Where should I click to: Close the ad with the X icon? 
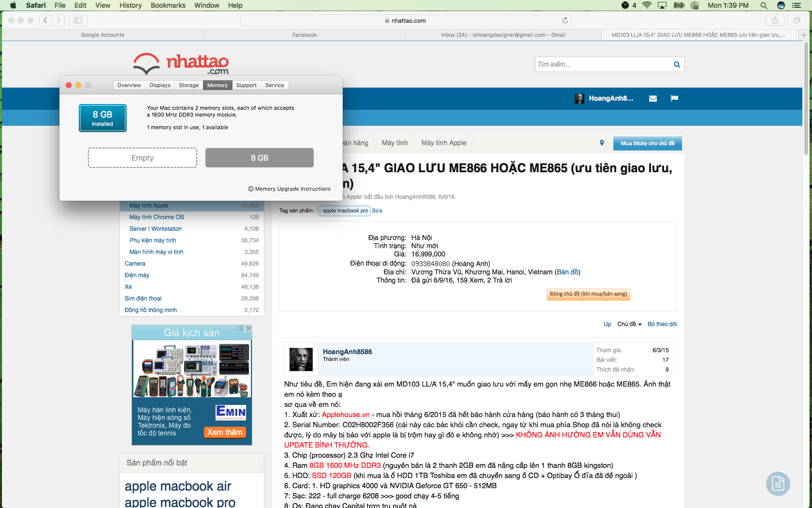[x=248, y=328]
